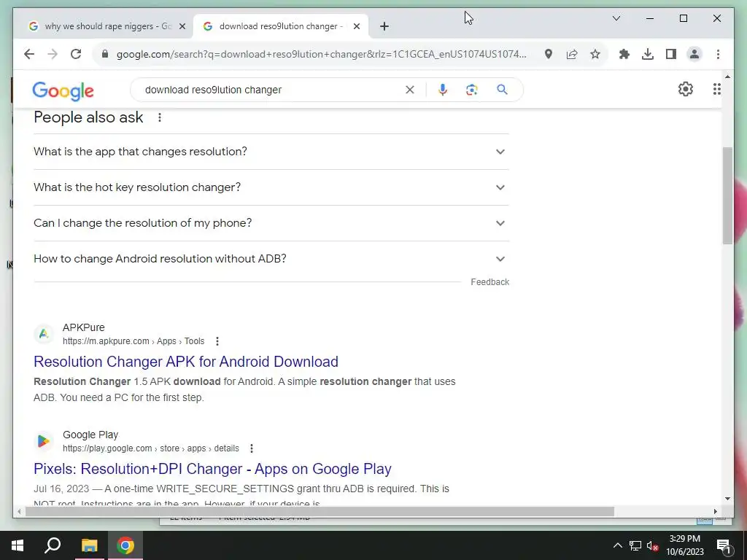Screen dimensions: 747x560
Task: Close the first browser tab
Action: pos(182,26)
